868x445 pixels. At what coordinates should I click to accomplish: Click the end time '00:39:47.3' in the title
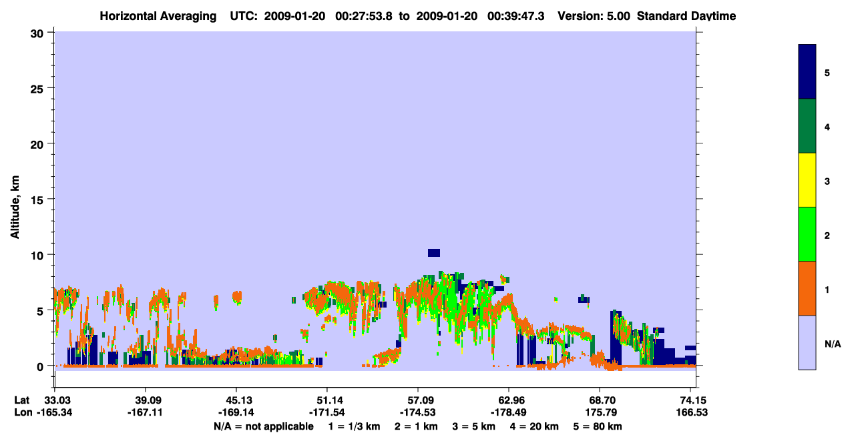tap(516, 16)
